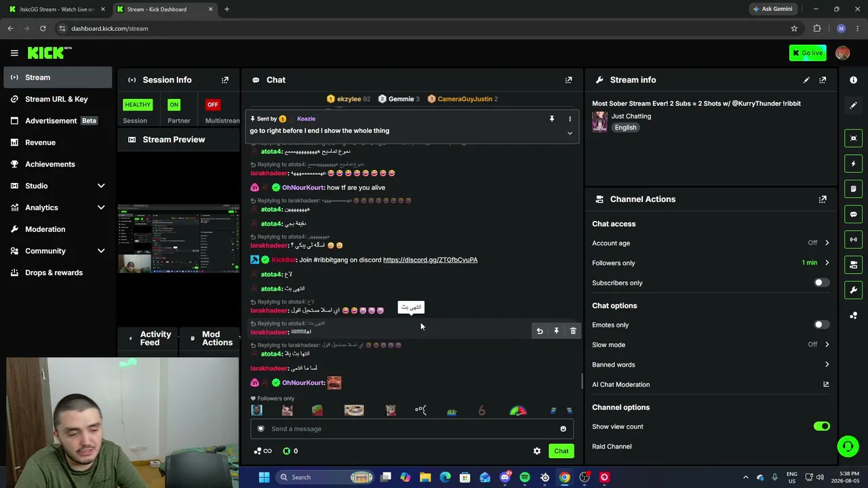868x488 pixels.
Task: Click the lightning bolt icon in right rail
Action: (853, 163)
